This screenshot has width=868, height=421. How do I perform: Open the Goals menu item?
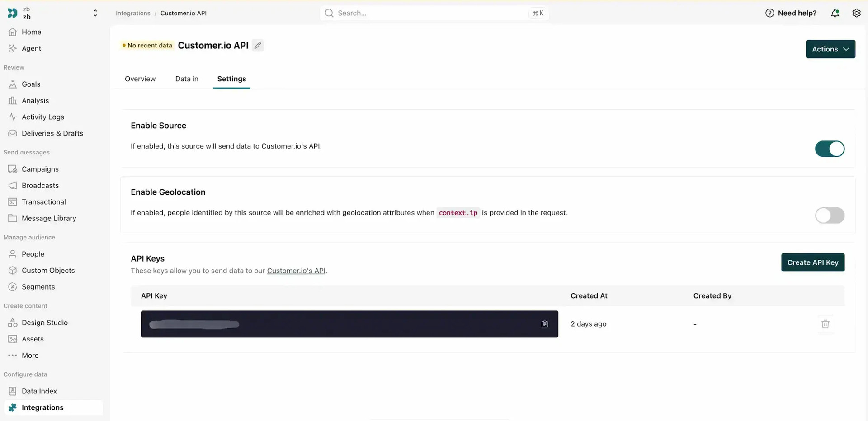pyautogui.click(x=53, y=84)
